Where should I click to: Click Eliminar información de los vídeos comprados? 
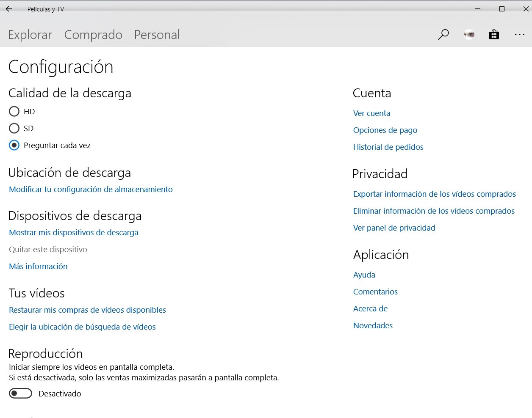point(434,211)
